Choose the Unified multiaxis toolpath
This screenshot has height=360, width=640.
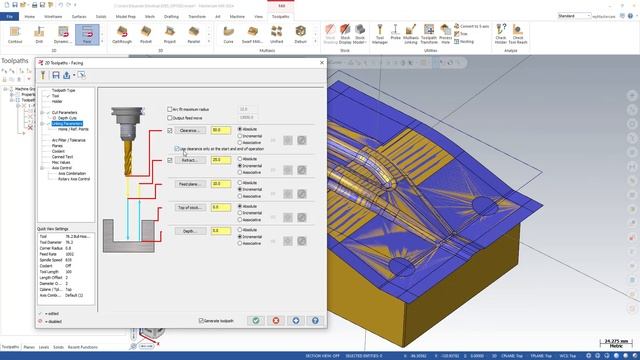(x=276, y=34)
